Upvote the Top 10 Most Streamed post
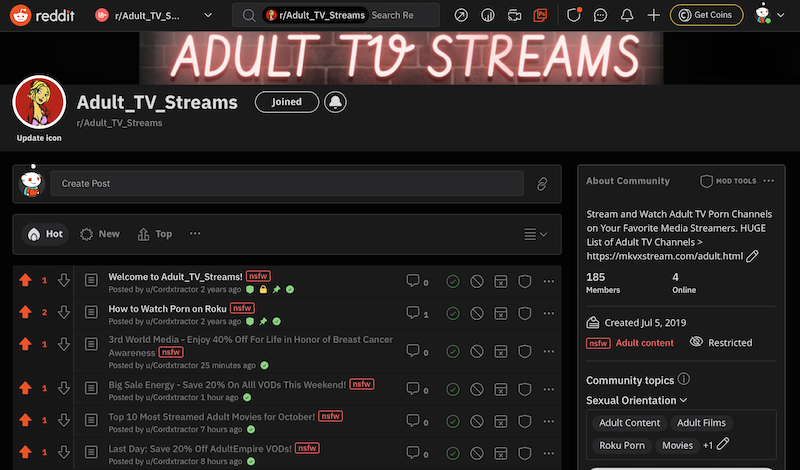This screenshot has width=800, height=470. (25, 420)
